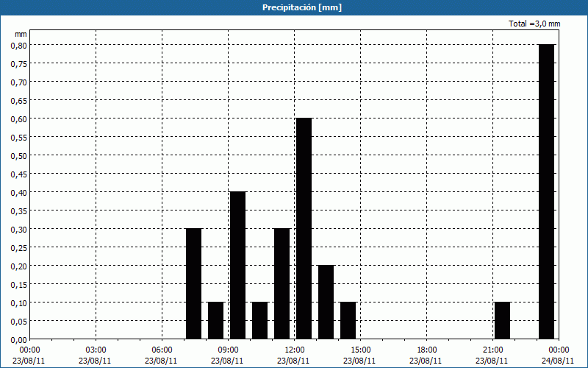Click the 0,70 y-axis label
This screenshot has height=368, width=588.
tap(19, 82)
